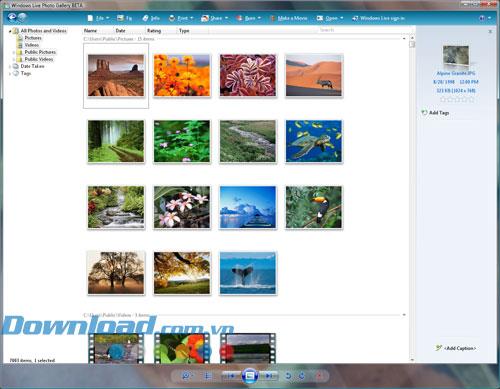Open the Print dropdown menu
The height and width of the screenshot is (389, 500).
pos(181,18)
